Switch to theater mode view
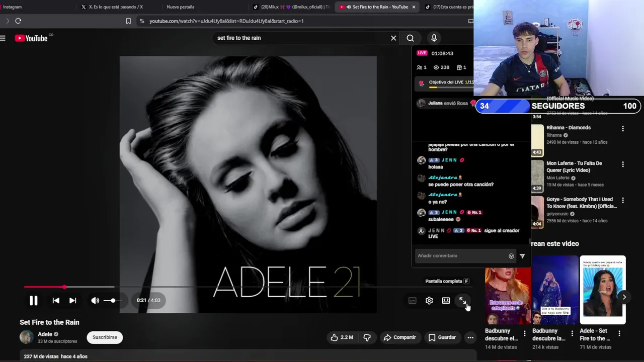Screen dimensions: 644x362 pos(446,300)
